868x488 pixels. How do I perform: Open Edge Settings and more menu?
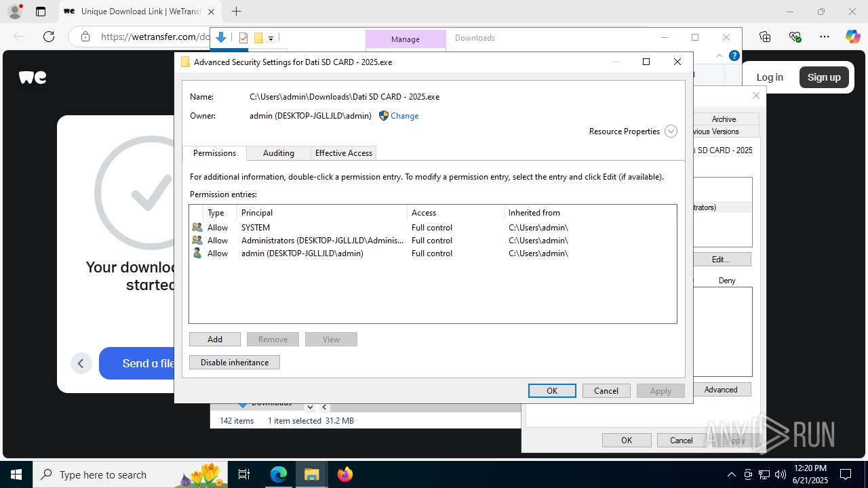(x=825, y=37)
